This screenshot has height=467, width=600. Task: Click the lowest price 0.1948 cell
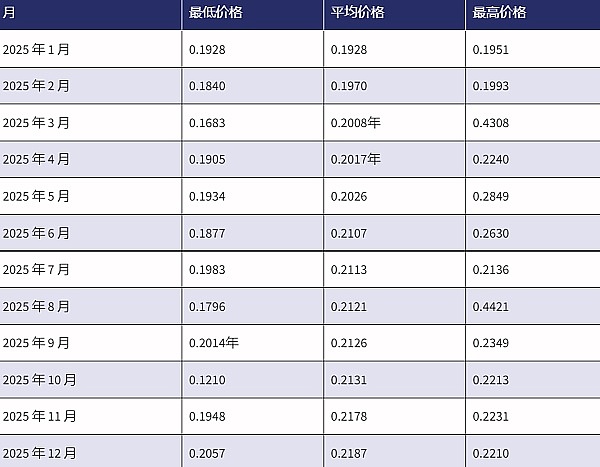(x=205, y=416)
